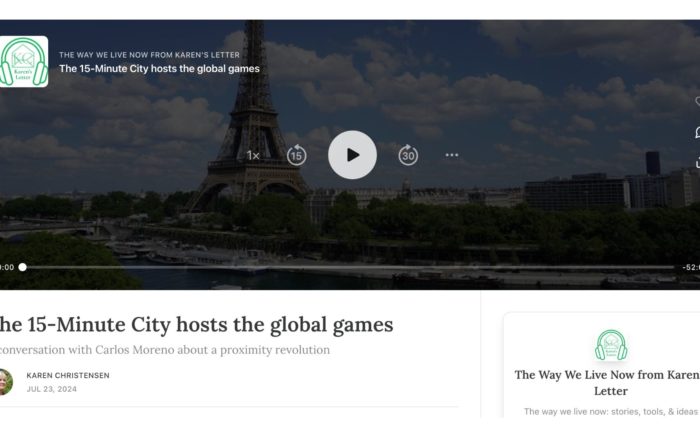Rewind 15 seconds

[x=296, y=155]
